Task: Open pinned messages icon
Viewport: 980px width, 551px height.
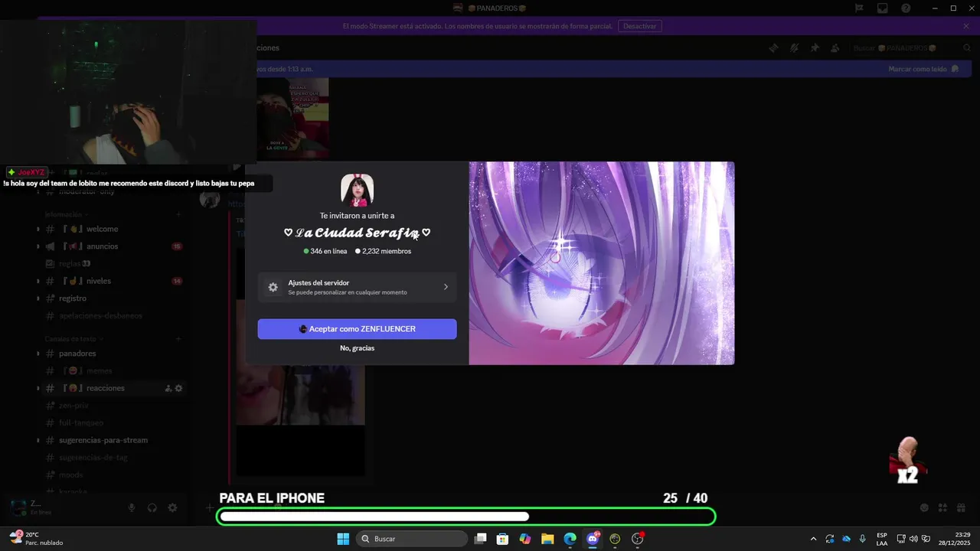Action: pyautogui.click(x=815, y=47)
